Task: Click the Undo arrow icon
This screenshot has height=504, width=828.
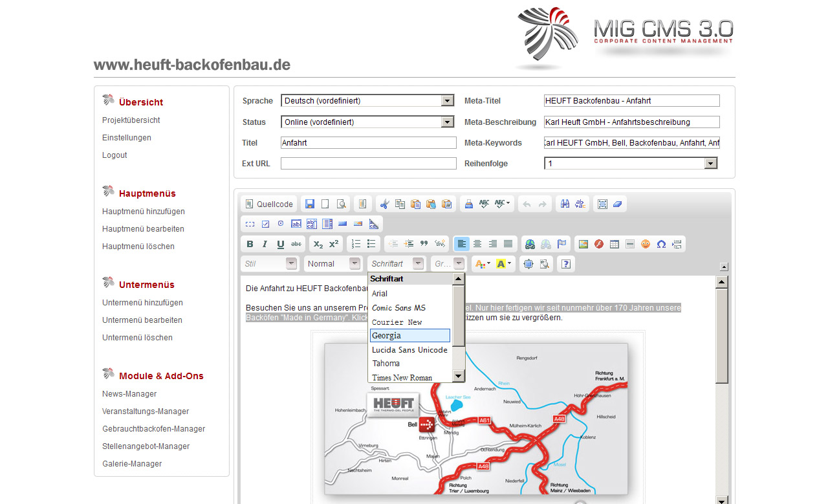Action: [527, 204]
